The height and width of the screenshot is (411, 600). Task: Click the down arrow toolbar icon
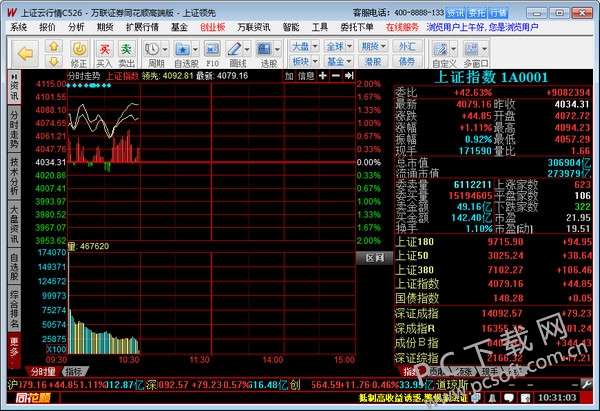(54, 61)
